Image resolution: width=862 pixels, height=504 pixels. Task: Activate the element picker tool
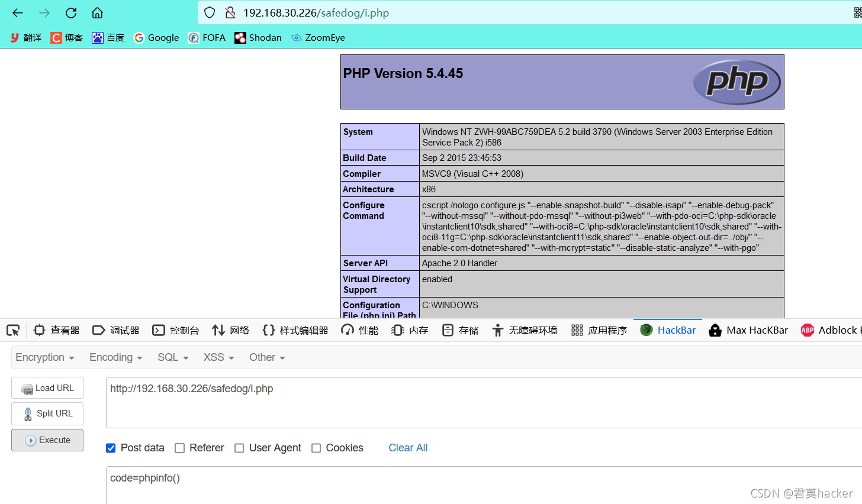pos(13,330)
